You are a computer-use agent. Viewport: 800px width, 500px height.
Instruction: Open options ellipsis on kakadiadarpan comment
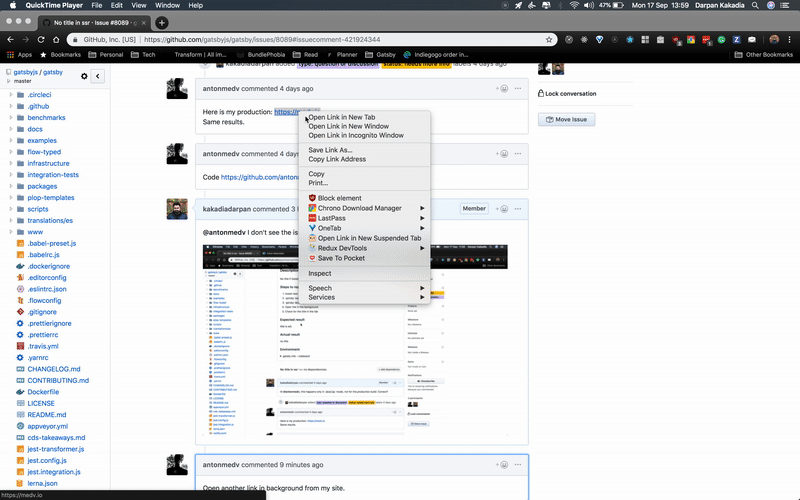pos(518,209)
